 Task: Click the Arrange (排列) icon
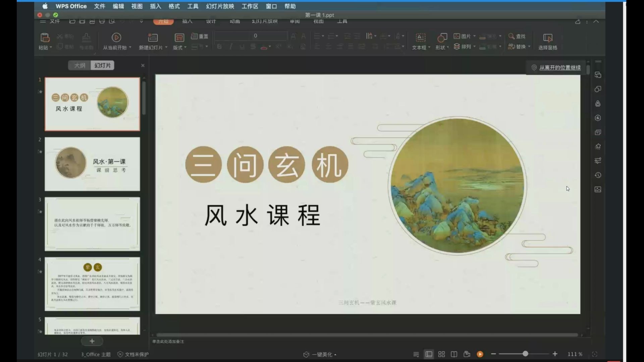click(x=457, y=47)
